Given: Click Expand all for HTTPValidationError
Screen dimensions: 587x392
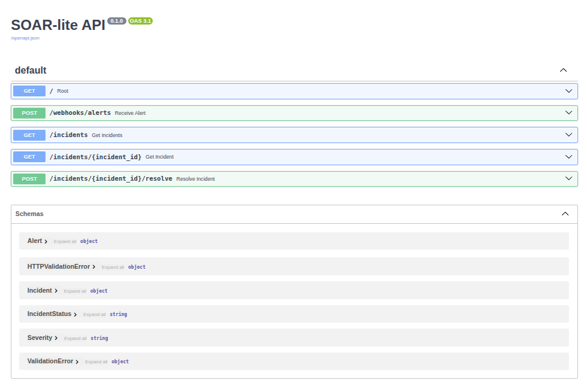Looking at the screenshot, I should tap(113, 267).
